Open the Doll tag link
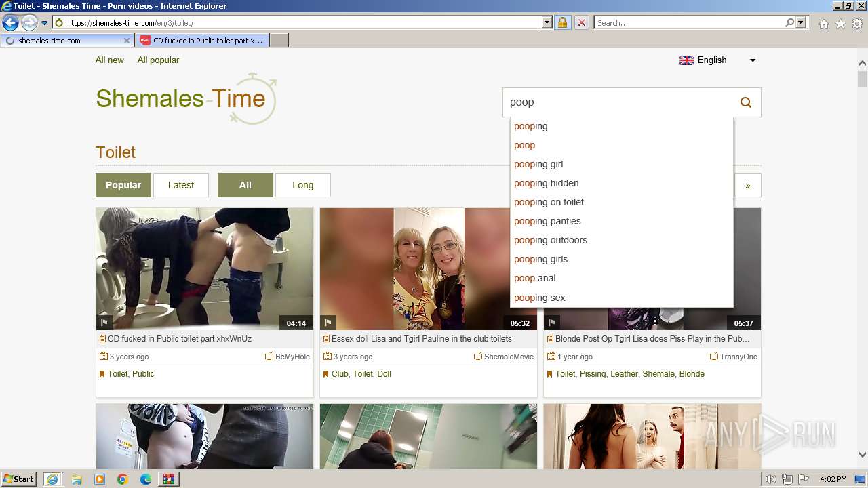 pos(384,374)
